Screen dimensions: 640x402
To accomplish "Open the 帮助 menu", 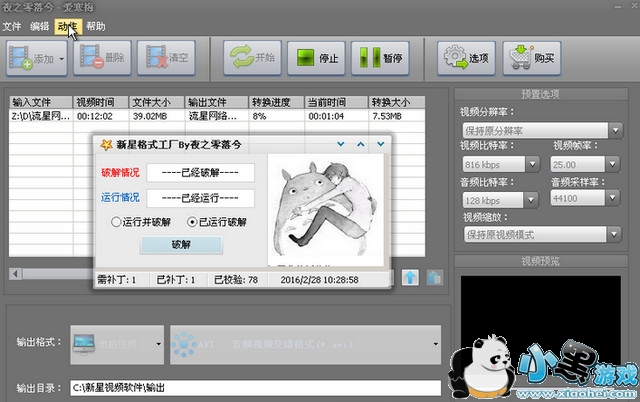I will [x=96, y=27].
